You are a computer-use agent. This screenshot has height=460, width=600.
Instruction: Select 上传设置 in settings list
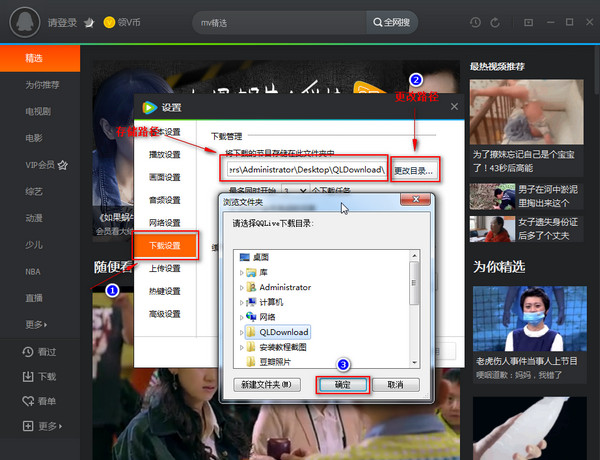click(x=165, y=268)
